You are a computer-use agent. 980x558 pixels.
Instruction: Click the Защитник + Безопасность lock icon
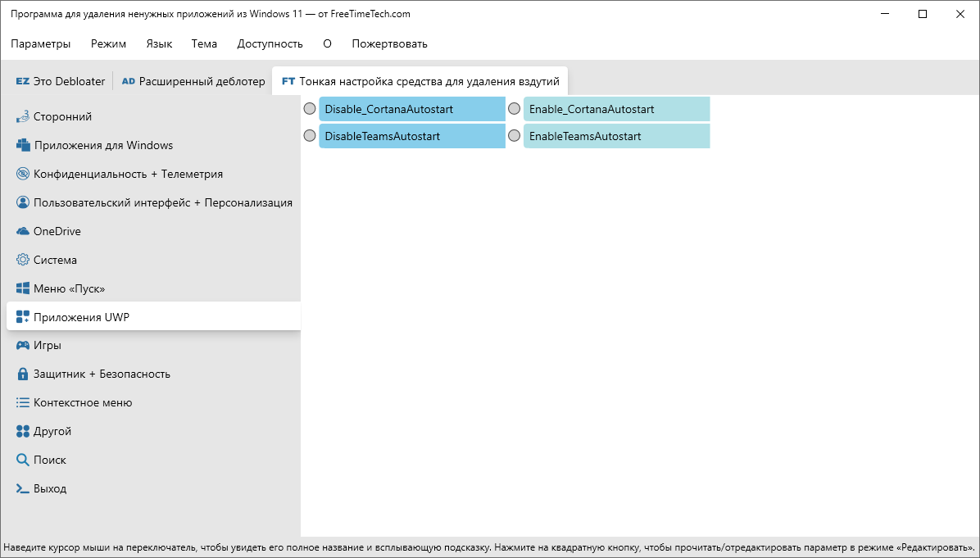pos(22,374)
